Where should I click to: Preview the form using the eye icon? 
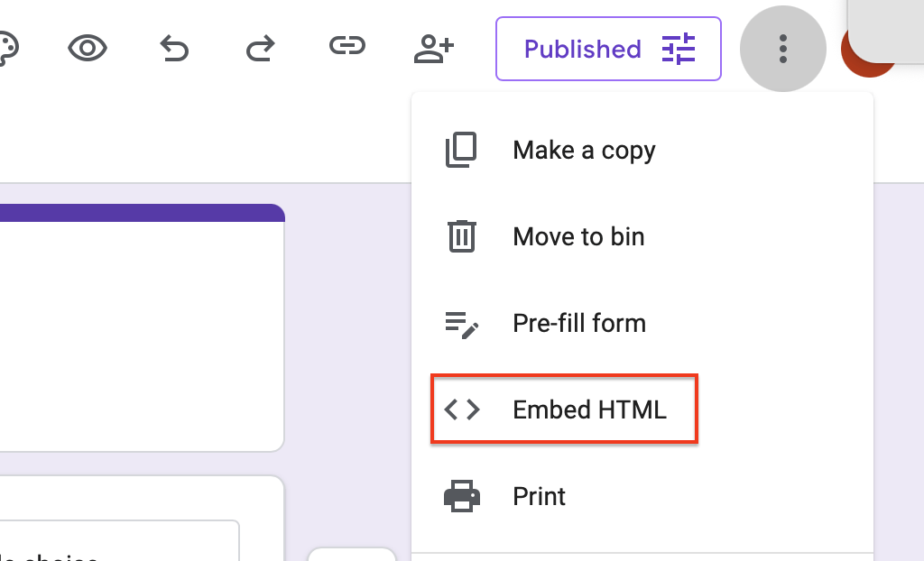point(87,49)
